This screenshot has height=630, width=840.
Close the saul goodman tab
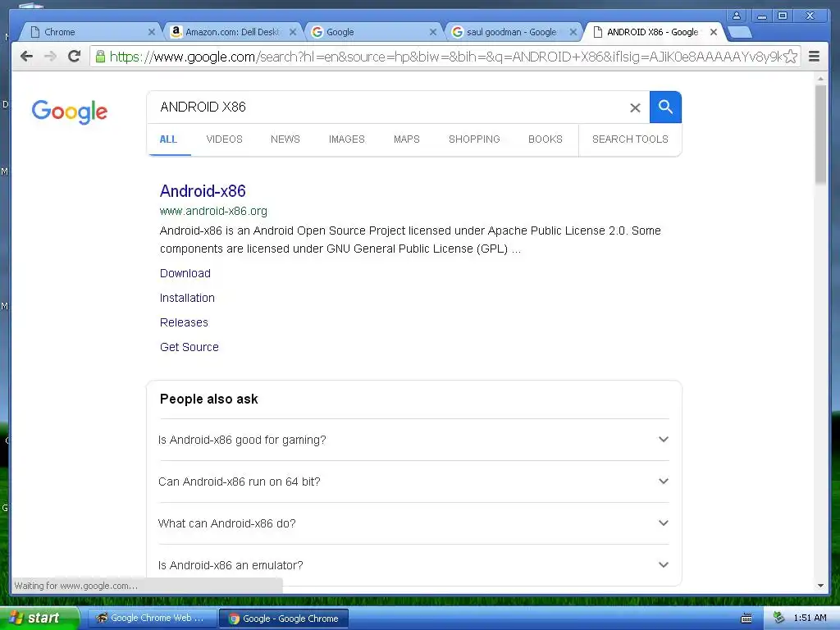(573, 32)
